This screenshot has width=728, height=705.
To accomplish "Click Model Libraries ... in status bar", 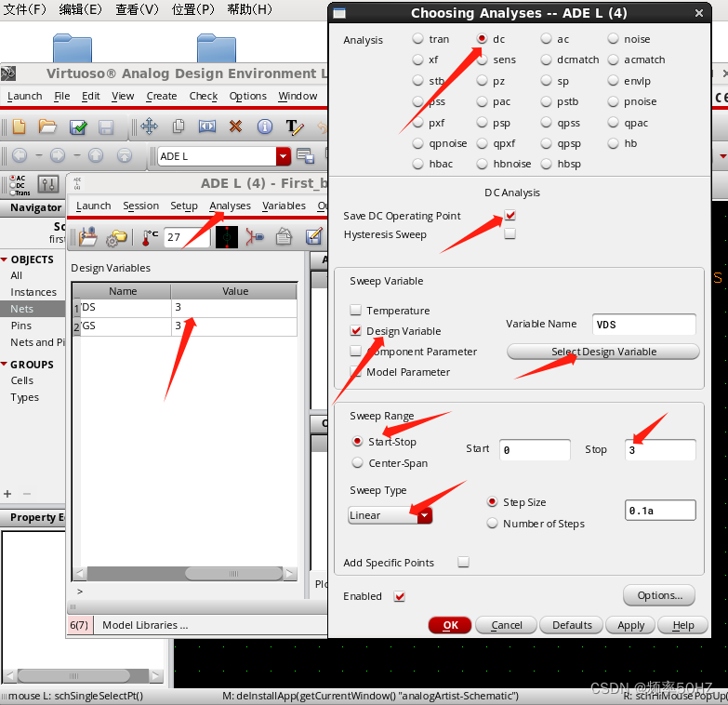I will tap(145, 625).
